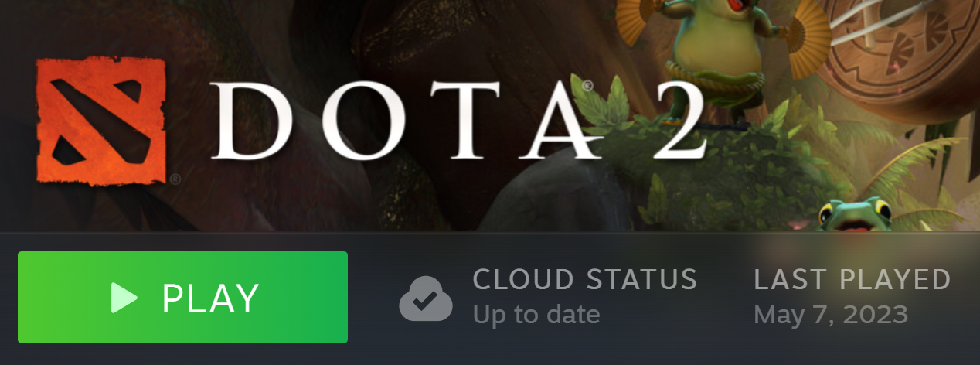Click the letter D in DOTA title
This screenshot has height=365, width=980.
click(x=250, y=120)
